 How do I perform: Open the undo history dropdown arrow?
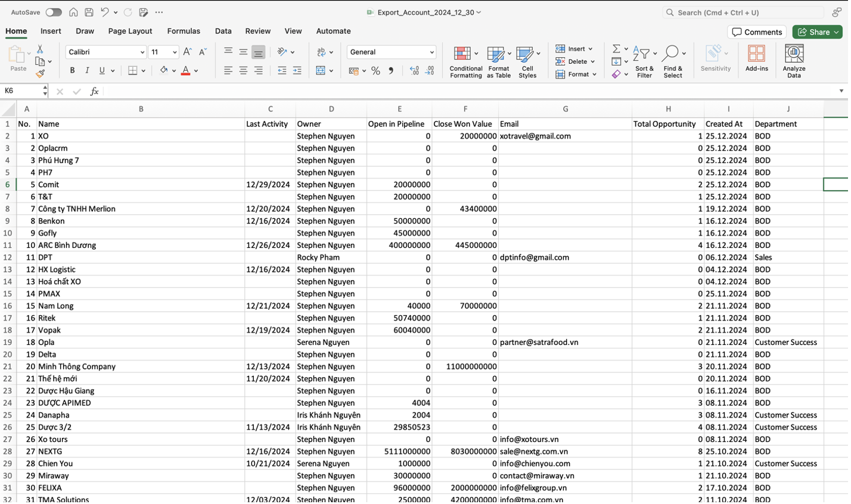click(x=116, y=13)
